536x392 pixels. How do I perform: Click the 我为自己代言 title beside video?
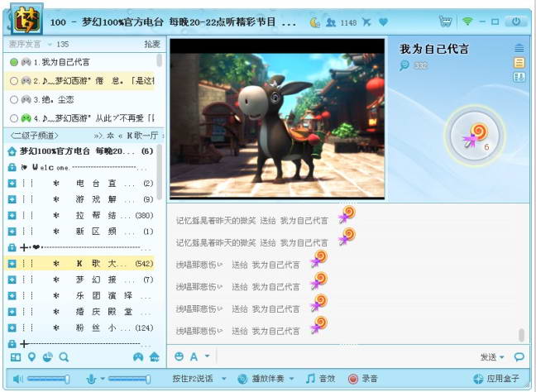point(434,50)
